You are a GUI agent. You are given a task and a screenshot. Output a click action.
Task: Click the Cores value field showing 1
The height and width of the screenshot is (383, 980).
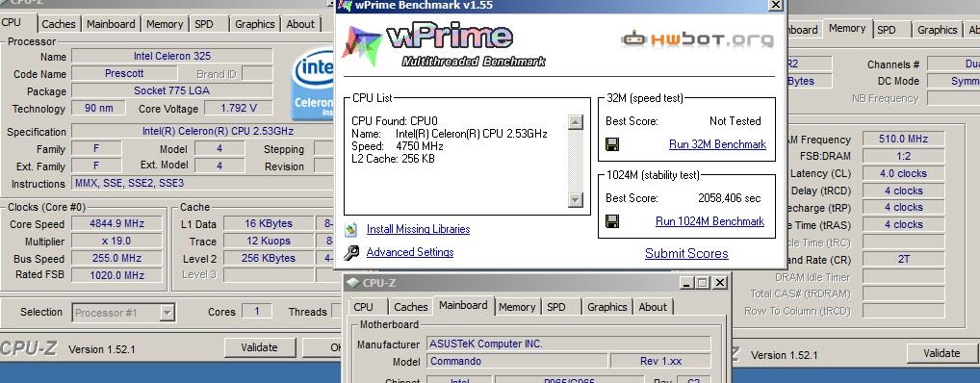click(257, 312)
